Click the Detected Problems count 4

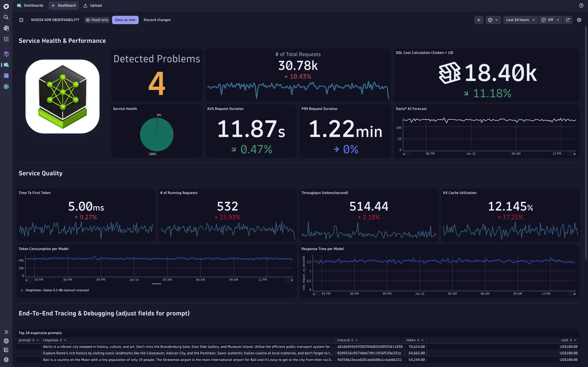click(x=157, y=83)
